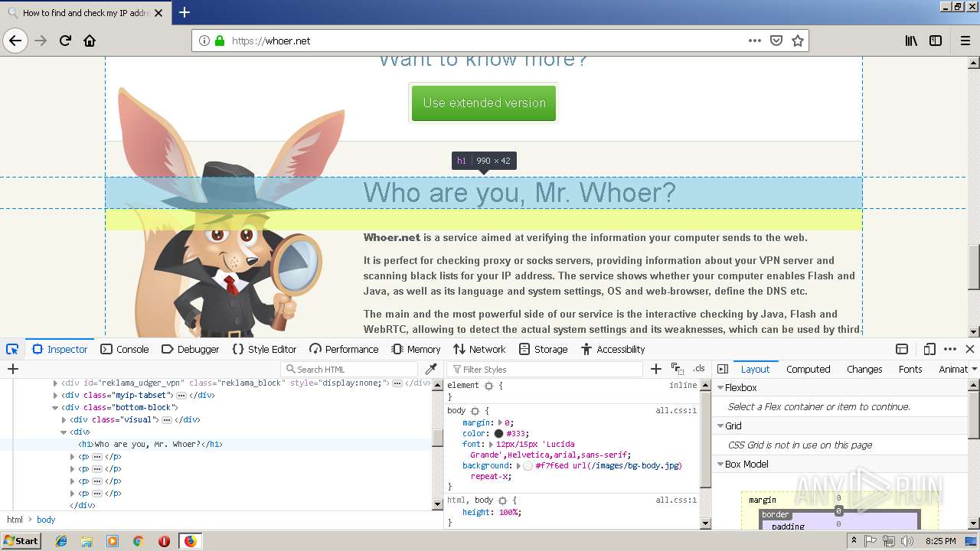Image resolution: width=980 pixels, height=551 pixels.
Task: Focus the Filter Styles field
Action: [544, 369]
